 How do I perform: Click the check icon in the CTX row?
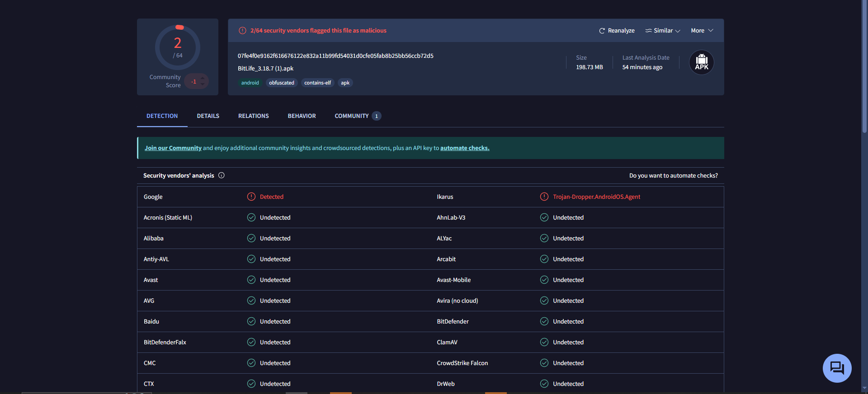[251, 384]
